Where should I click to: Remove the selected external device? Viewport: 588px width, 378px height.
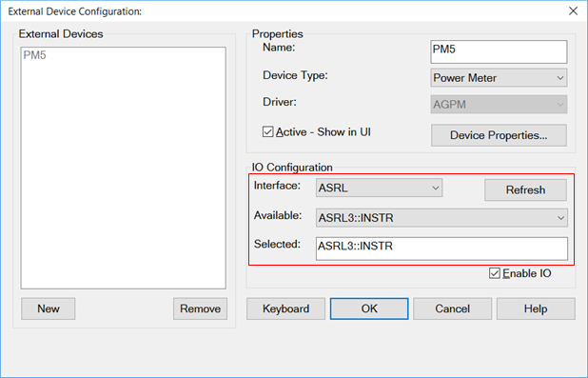[x=200, y=308]
